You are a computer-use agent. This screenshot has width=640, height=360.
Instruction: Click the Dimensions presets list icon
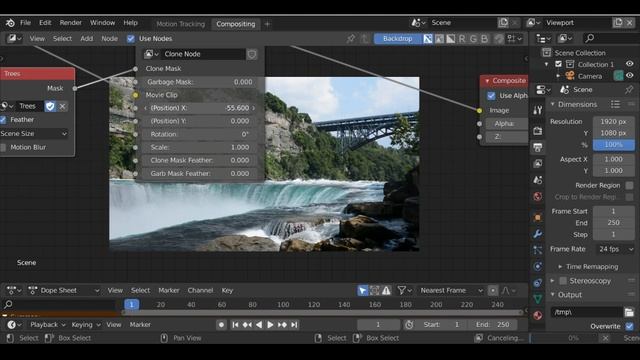coord(616,104)
